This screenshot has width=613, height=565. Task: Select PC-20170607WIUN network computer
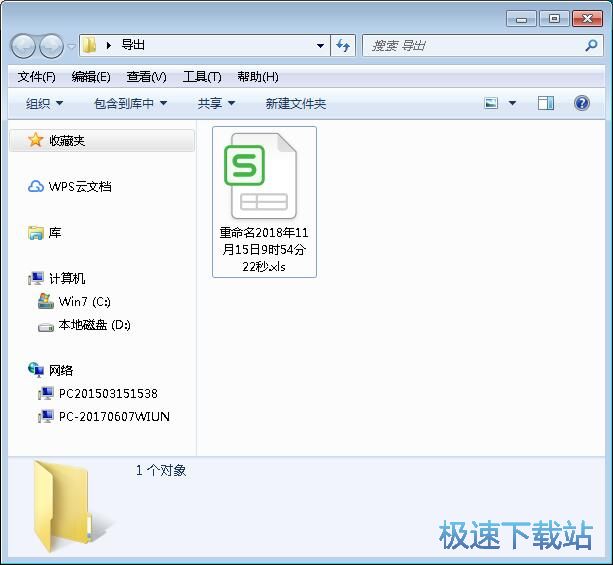pos(114,416)
